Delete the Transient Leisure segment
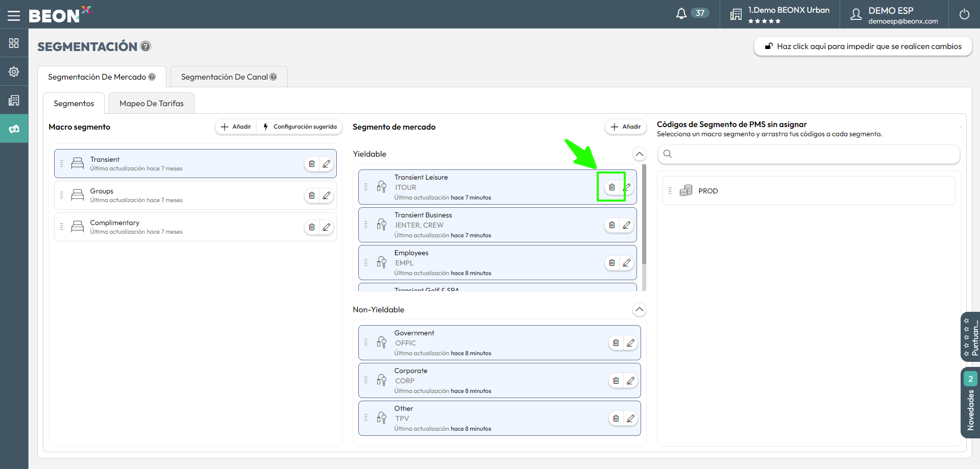 [611, 187]
